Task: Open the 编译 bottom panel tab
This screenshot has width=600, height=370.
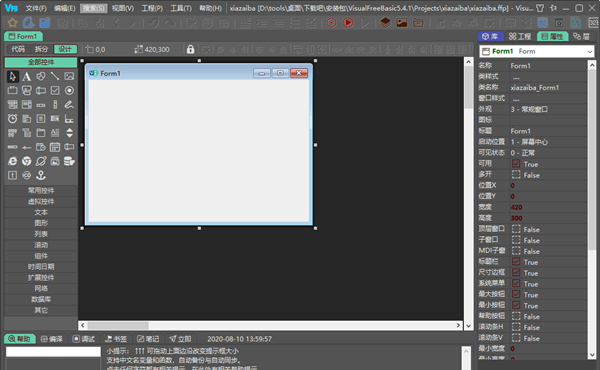Action: pos(52,339)
